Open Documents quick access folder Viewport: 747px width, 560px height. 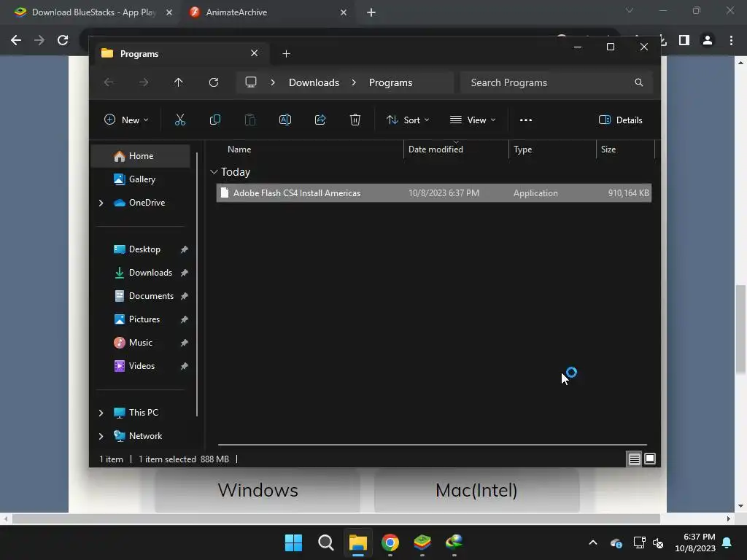[140, 296]
